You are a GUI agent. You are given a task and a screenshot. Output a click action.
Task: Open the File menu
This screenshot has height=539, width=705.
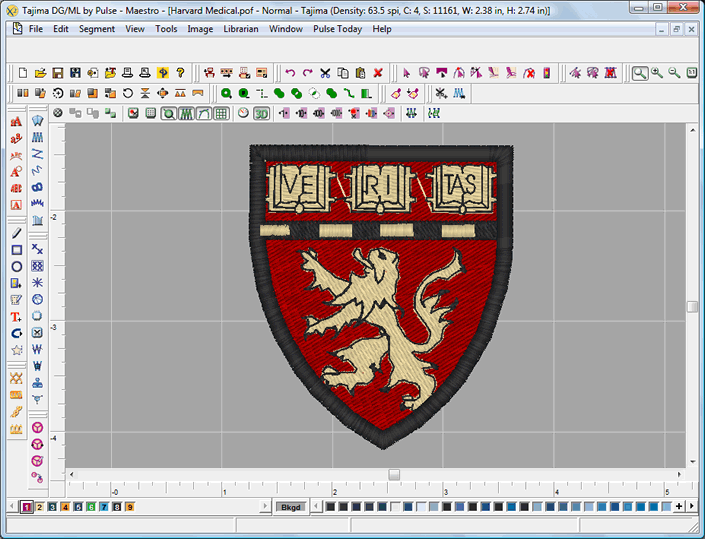(x=36, y=29)
